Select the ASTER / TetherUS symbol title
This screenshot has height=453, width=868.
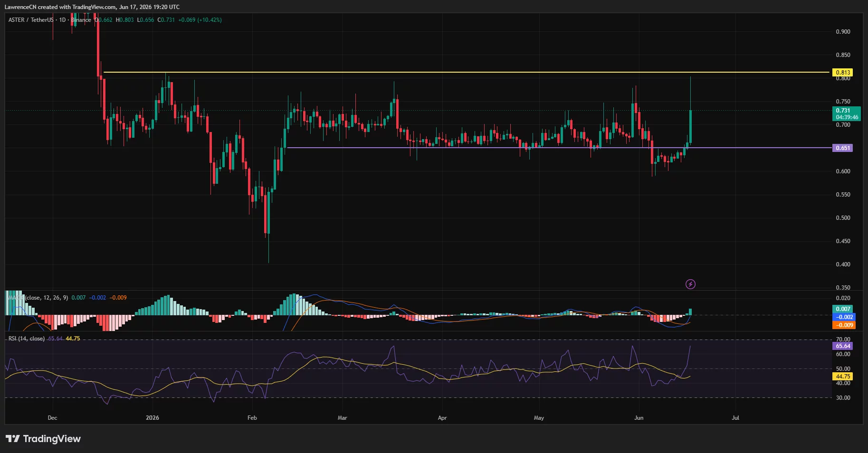click(x=31, y=20)
